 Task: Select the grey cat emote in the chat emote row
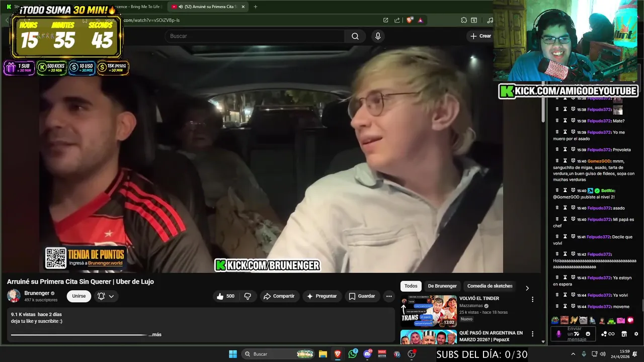[x=583, y=320]
